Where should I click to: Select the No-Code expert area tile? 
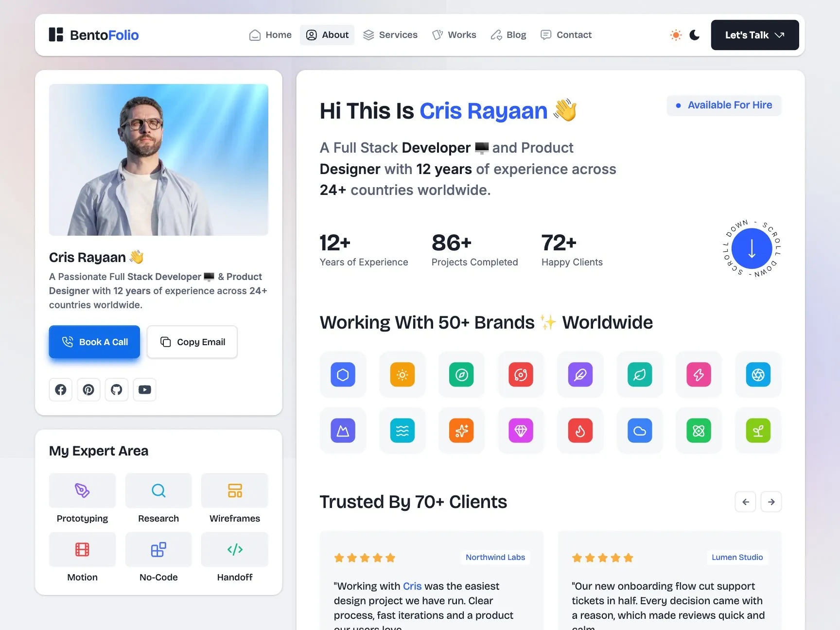(158, 558)
